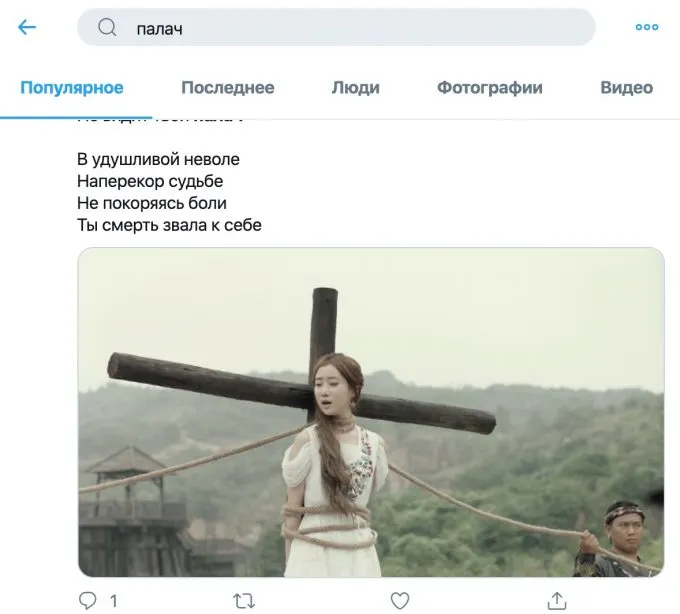
Task: Select the Люди tab
Action: click(x=355, y=88)
